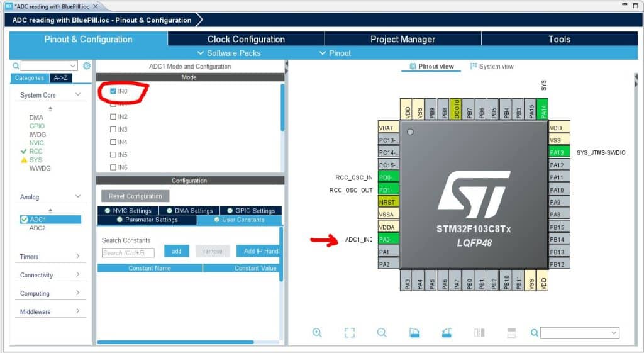Select the PA13 pin on chip
The height and width of the screenshot is (353, 644).
click(x=559, y=152)
